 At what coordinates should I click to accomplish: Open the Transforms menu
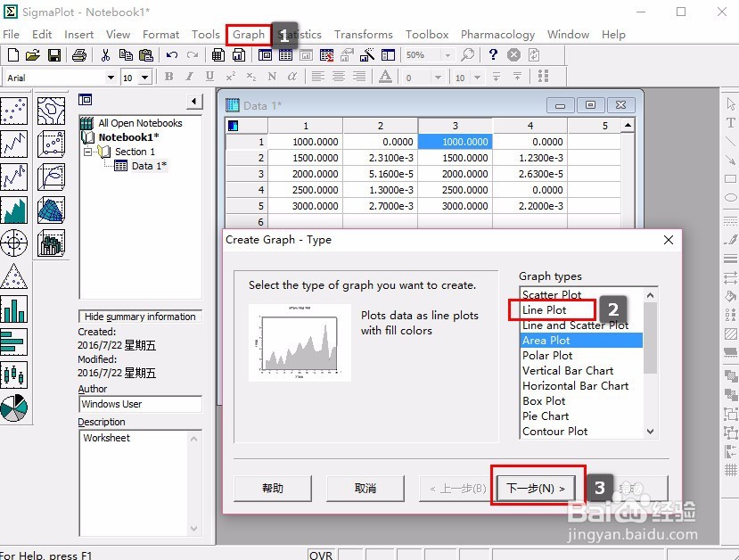tap(364, 35)
